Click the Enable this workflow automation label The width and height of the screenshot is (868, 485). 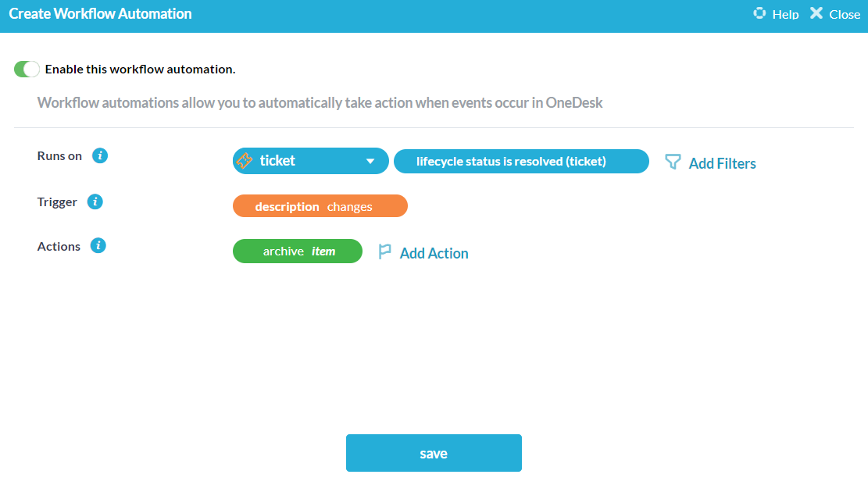(x=140, y=70)
